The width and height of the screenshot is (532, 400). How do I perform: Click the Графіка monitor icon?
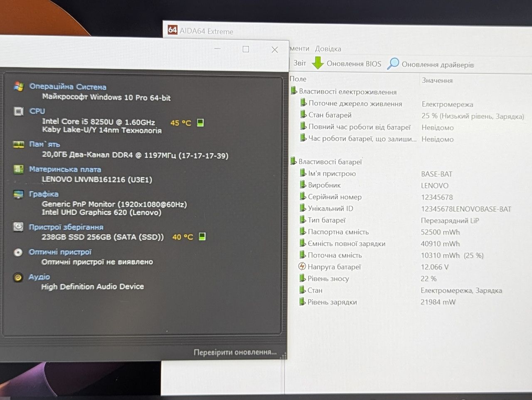18,194
